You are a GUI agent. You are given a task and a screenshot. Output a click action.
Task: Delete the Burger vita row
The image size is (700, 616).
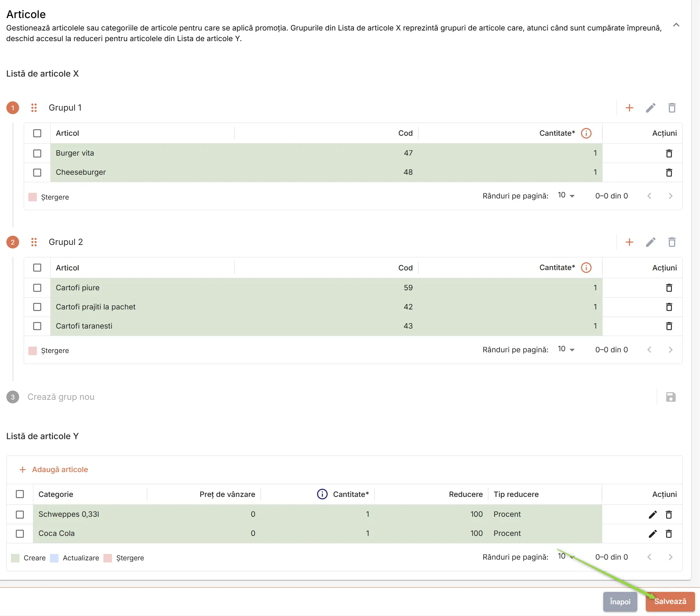click(669, 153)
